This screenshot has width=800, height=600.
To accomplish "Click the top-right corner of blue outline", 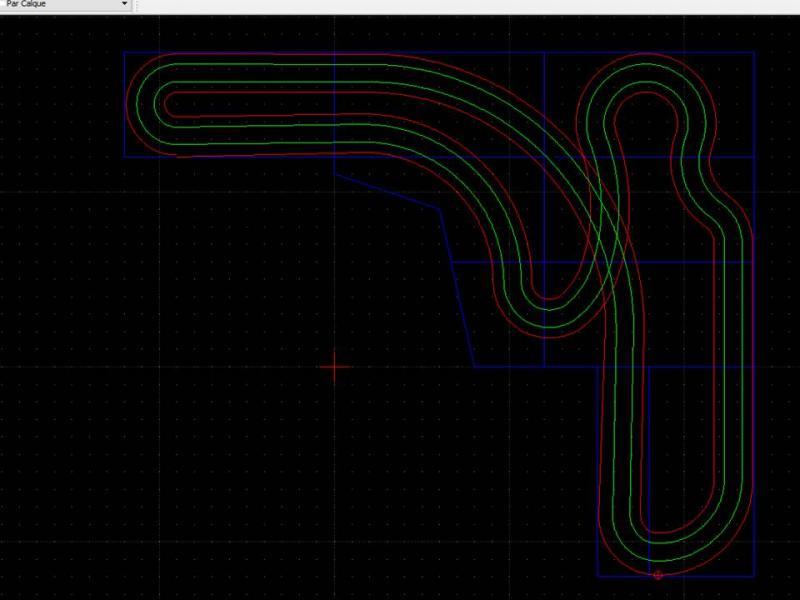I will [x=754, y=53].
